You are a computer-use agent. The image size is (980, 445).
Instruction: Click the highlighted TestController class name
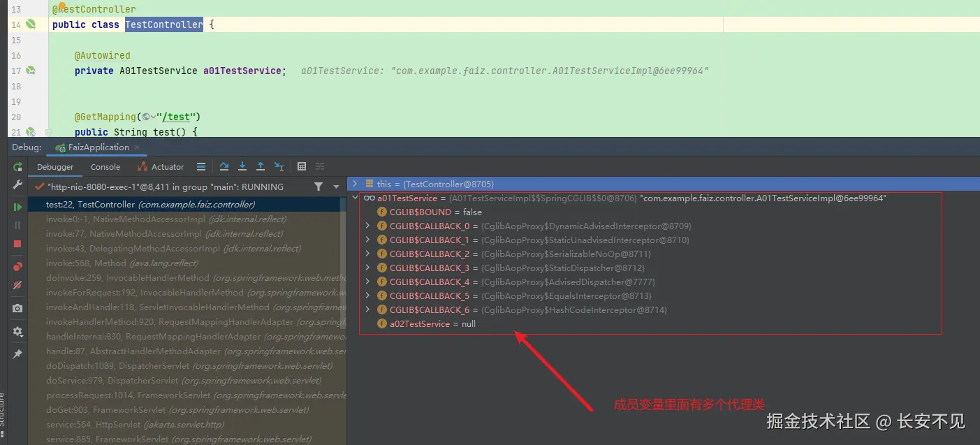164,24
